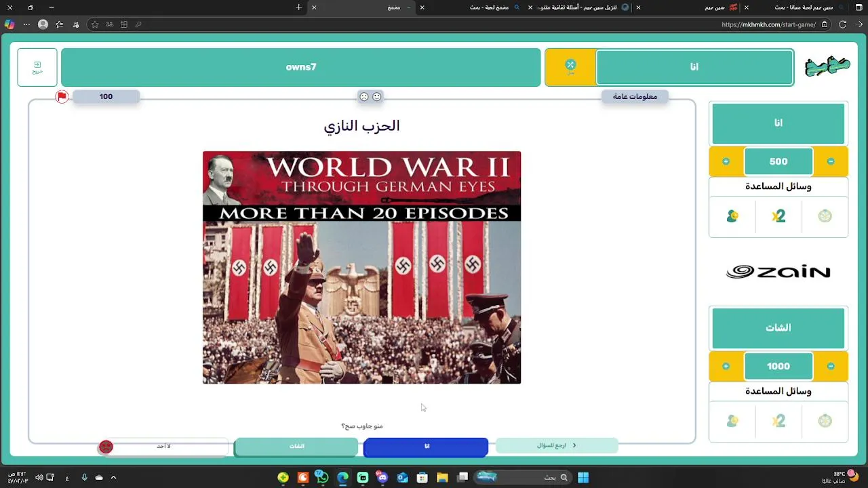Choose the لا أحد (no one) button

(x=163, y=447)
